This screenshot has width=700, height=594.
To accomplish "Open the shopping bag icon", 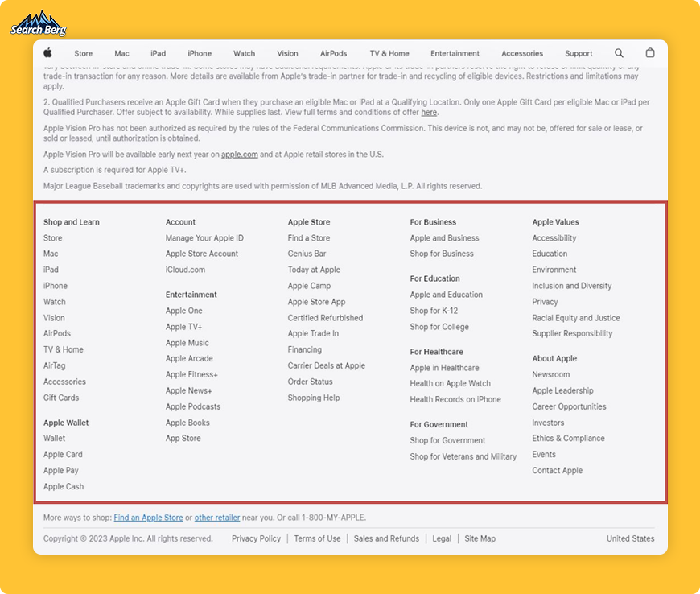I will click(650, 52).
